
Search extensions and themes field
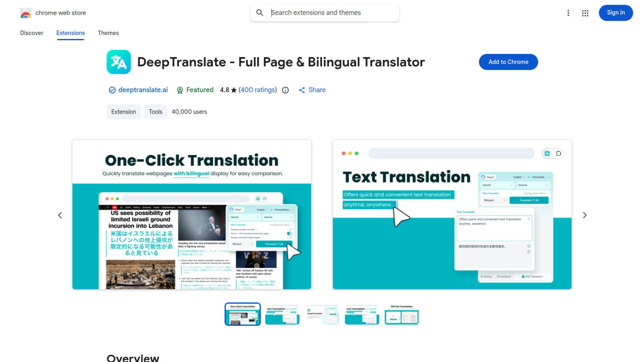pyautogui.click(x=325, y=13)
